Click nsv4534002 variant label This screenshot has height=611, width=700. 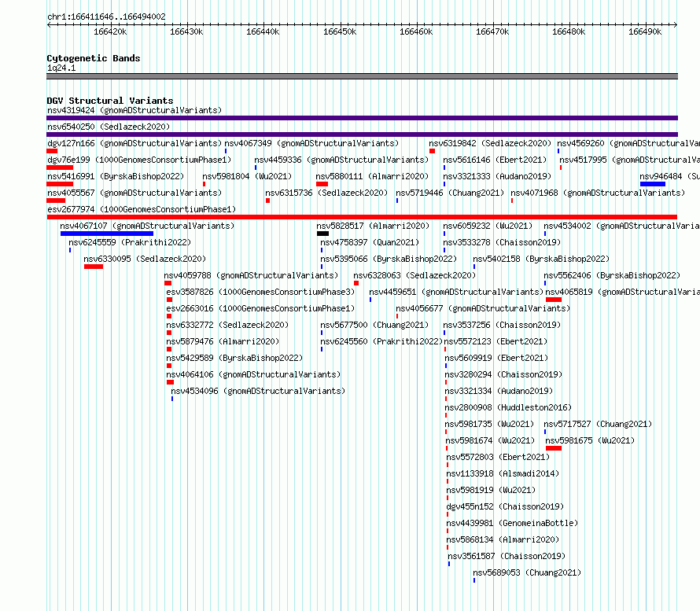point(621,226)
